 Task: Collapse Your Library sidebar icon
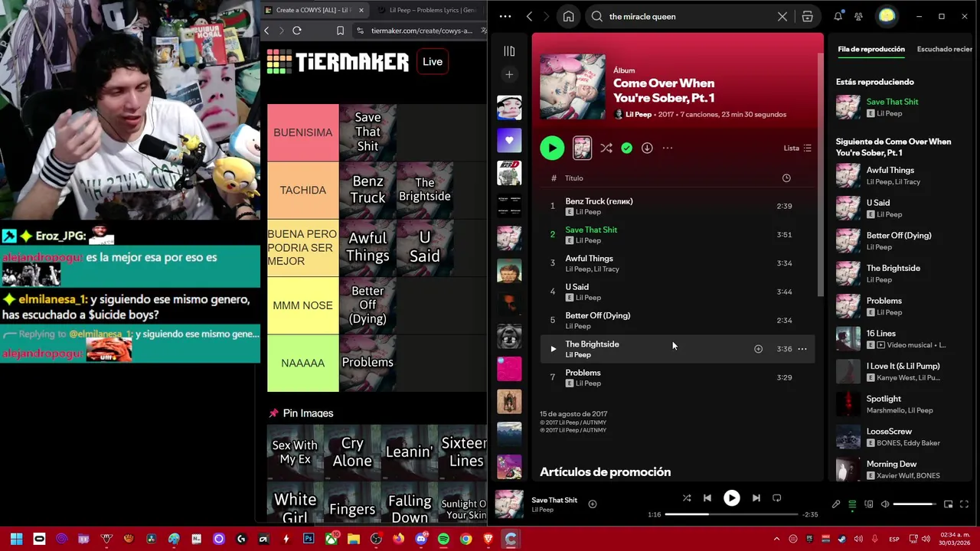coord(509,51)
